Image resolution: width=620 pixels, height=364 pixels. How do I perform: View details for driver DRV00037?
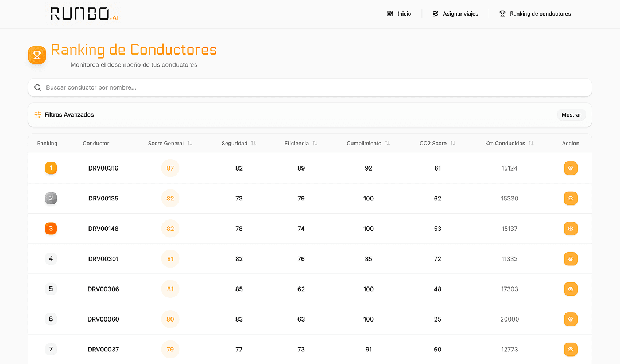coord(570,350)
